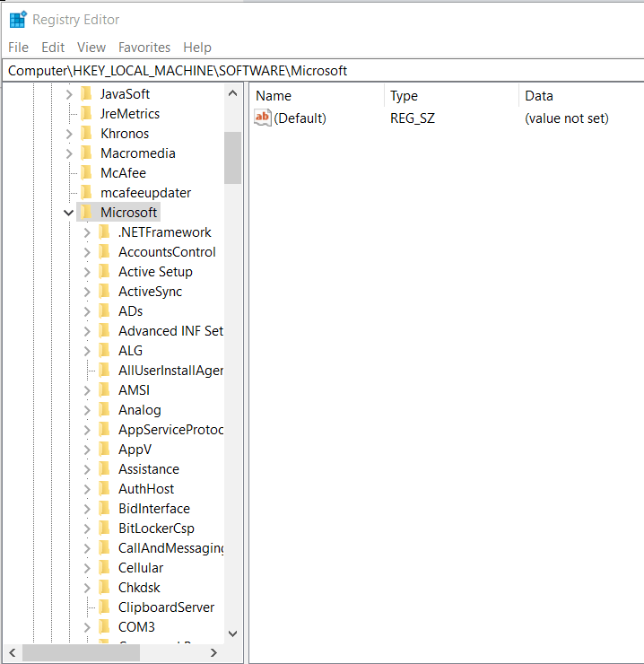Screen dimensions: 644x664
Task: Click the BitLockerCsp folder icon
Action: pyautogui.click(x=105, y=529)
